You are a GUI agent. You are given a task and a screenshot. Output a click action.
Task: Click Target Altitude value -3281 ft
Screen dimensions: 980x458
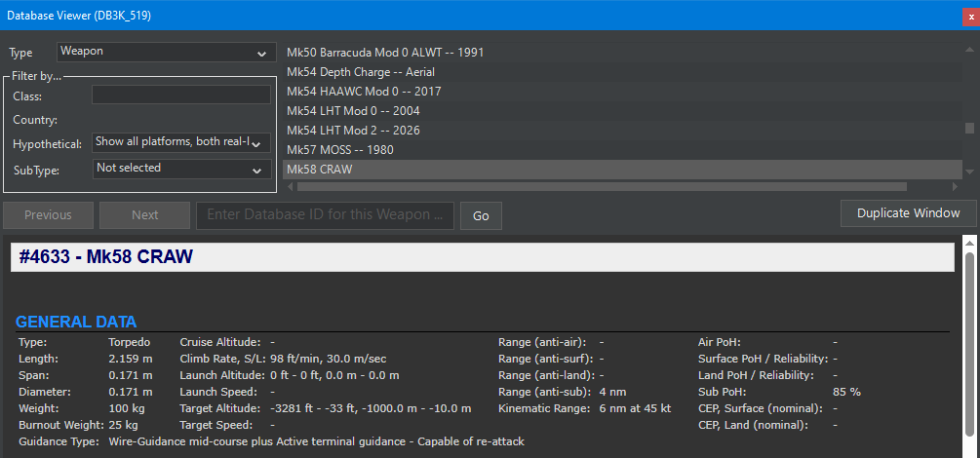(x=292, y=408)
